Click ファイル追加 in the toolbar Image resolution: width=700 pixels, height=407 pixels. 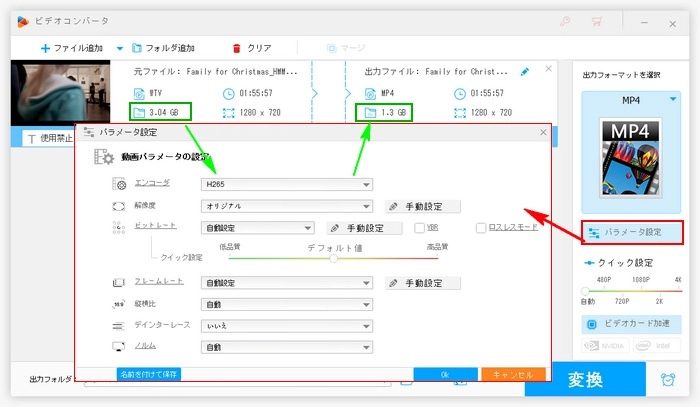pos(75,47)
